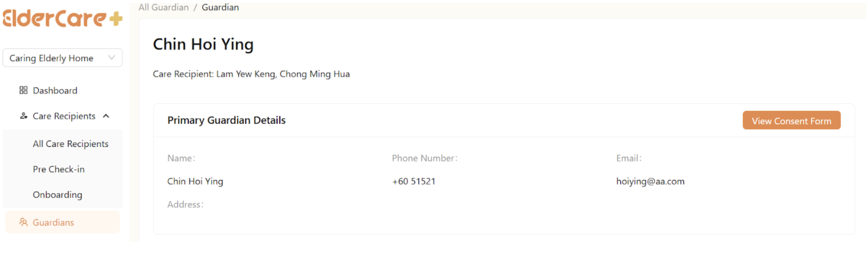Click the Dashboard grid icon
Screen dimensions: 868x255
pos(24,90)
